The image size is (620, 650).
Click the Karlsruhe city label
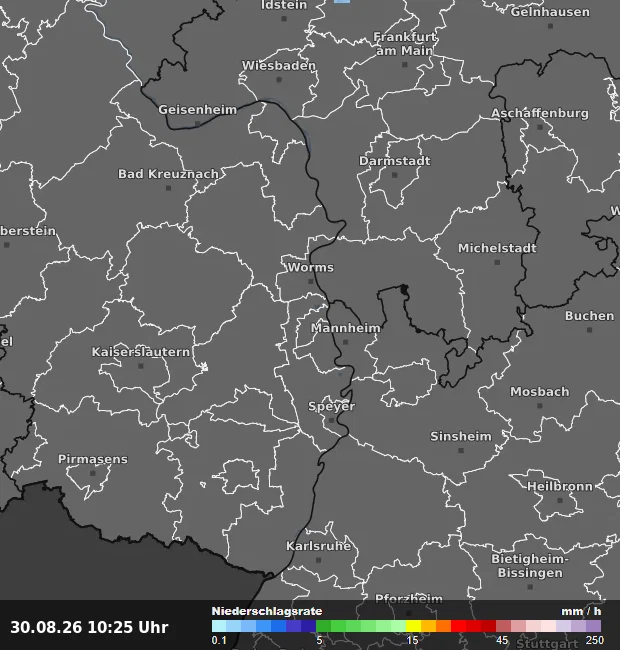pos(318,546)
